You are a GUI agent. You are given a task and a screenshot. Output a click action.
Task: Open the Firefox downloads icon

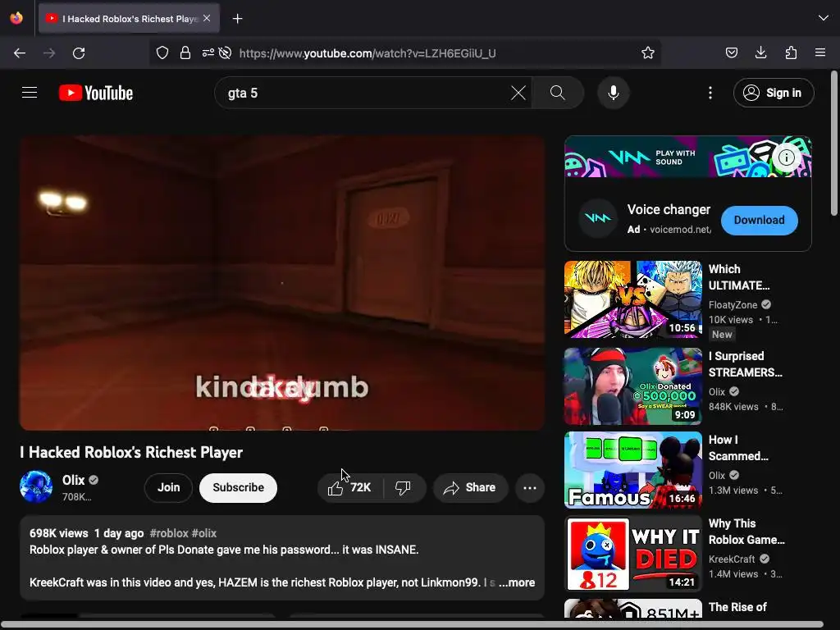tap(760, 52)
